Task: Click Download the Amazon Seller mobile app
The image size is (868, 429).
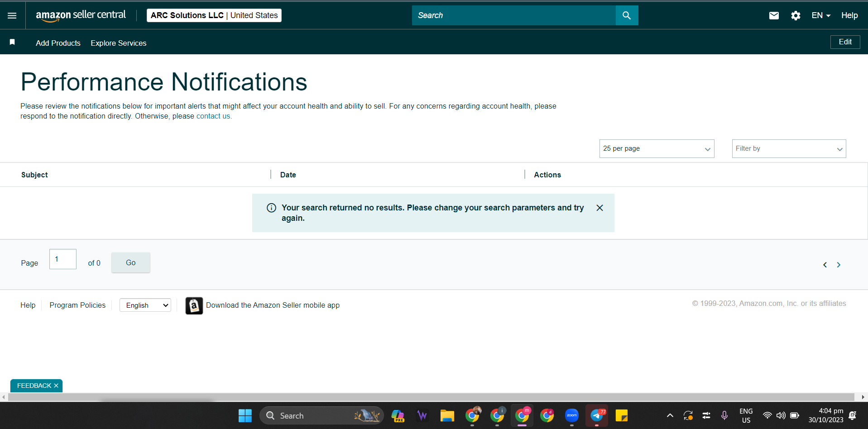Action: tap(273, 305)
